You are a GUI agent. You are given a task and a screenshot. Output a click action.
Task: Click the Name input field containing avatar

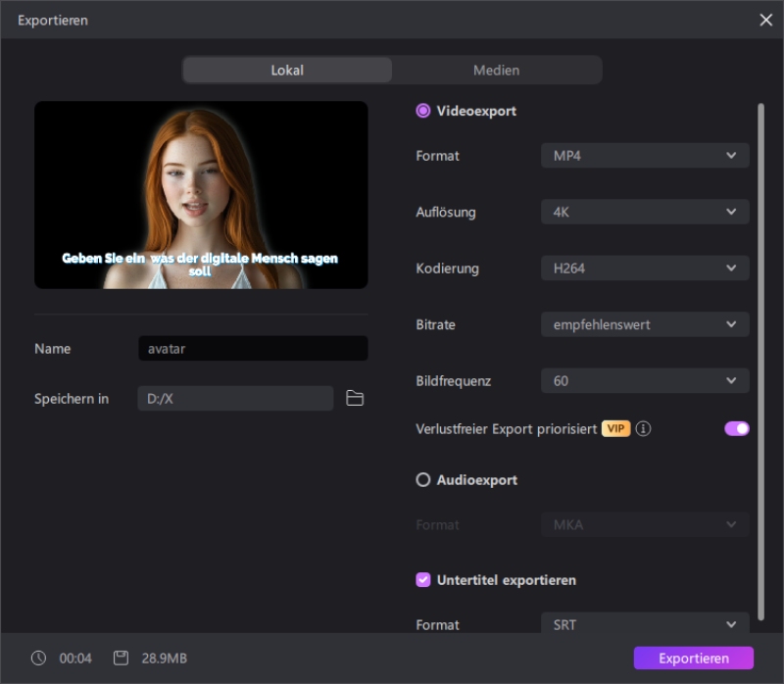253,348
